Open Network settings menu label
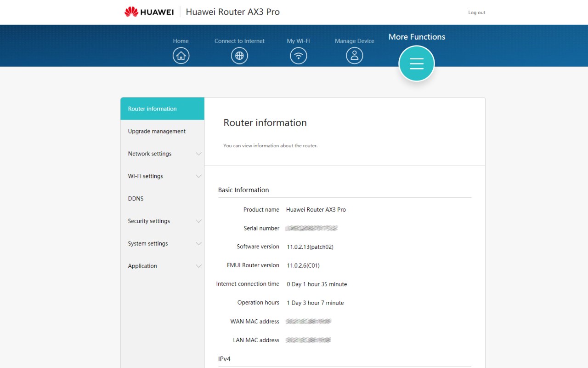The height and width of the screenshot is (368, 588). click(150, 154)
